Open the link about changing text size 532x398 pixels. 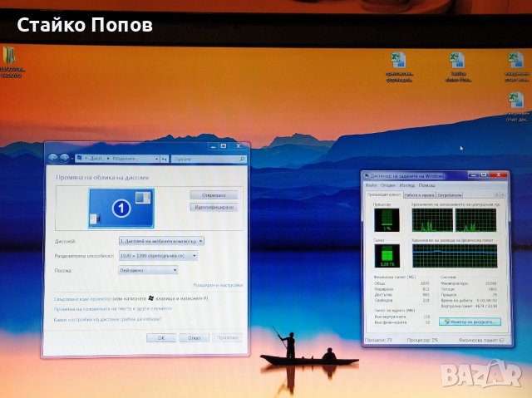tap(113, 309)
